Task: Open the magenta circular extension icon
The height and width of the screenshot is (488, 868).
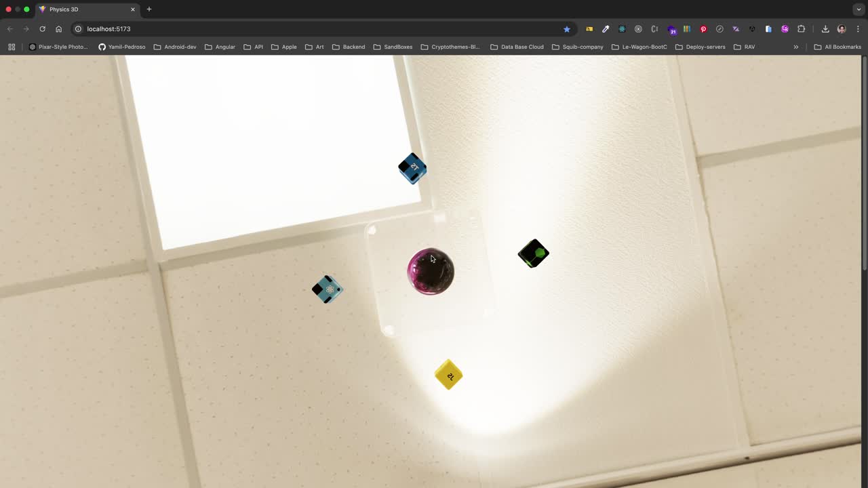Action: [785, 29]
